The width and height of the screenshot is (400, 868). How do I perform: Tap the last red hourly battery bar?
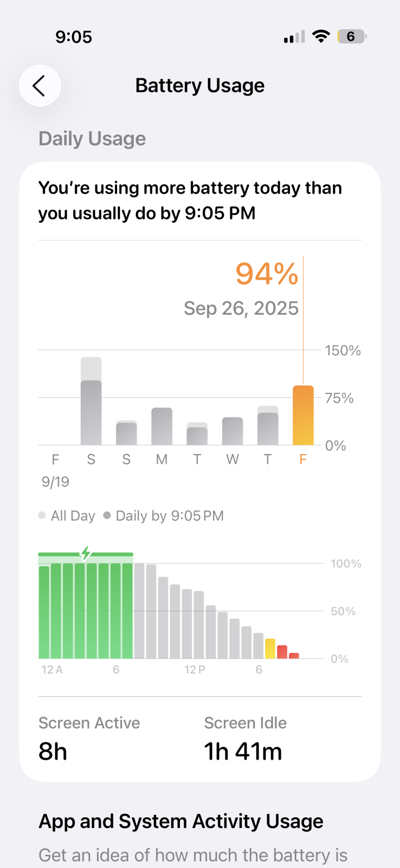click(294, 655)
